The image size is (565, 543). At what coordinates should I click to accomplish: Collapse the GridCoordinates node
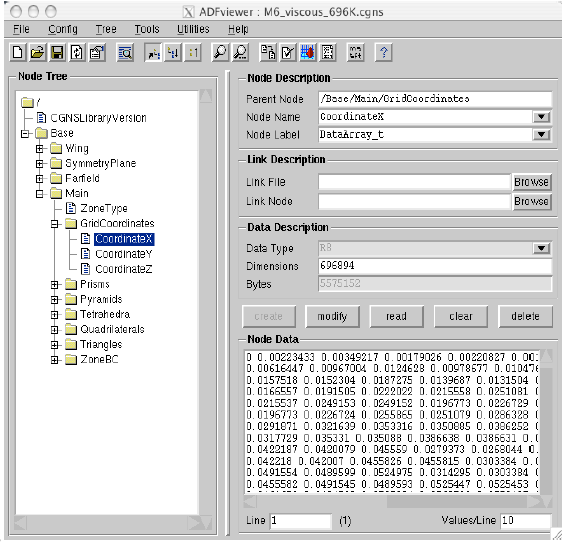pyautogui.click(x=54, y=224)
